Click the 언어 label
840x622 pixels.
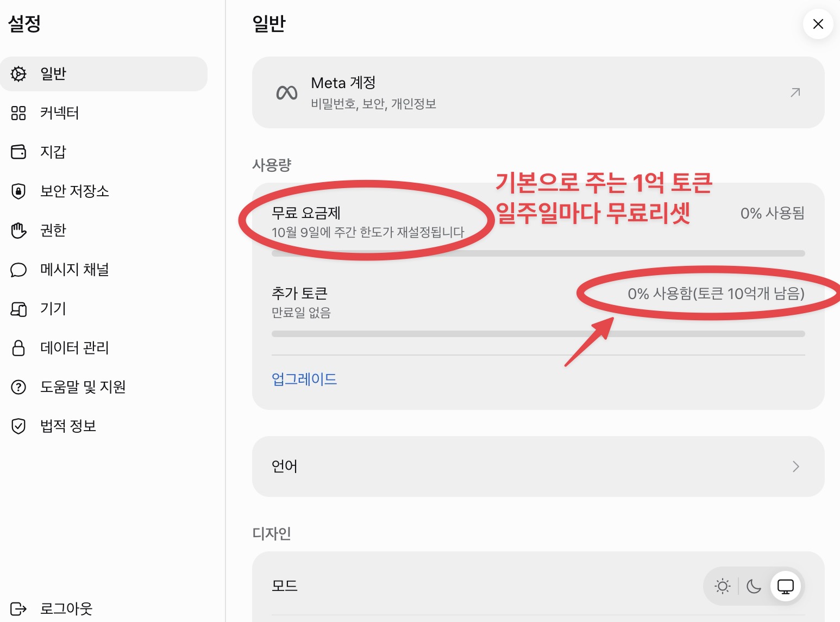(285, 467)
